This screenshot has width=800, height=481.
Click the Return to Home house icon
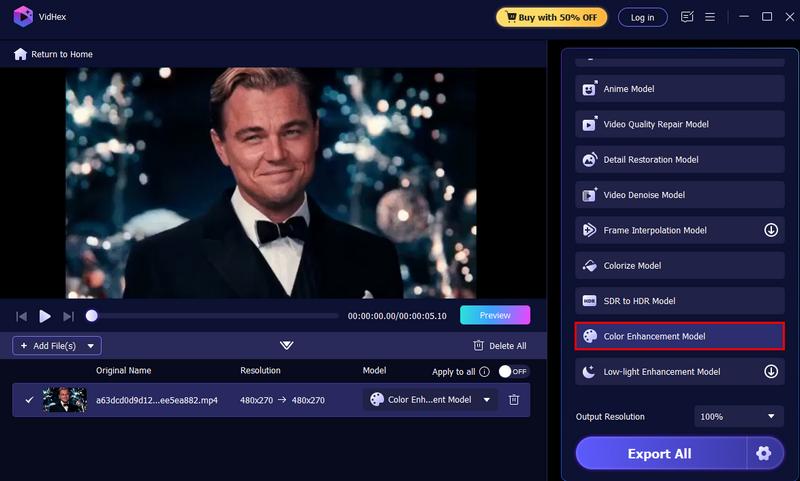(20, 54)
